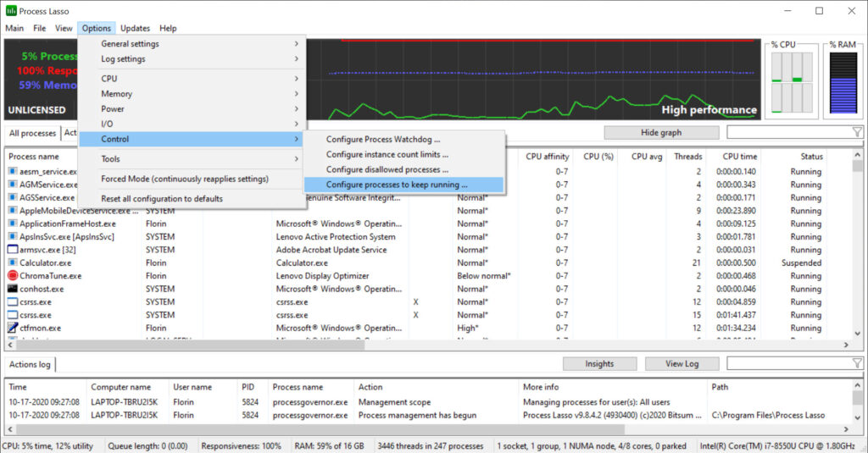Click Adobe Acrobat Update Service description

(331, 250)
